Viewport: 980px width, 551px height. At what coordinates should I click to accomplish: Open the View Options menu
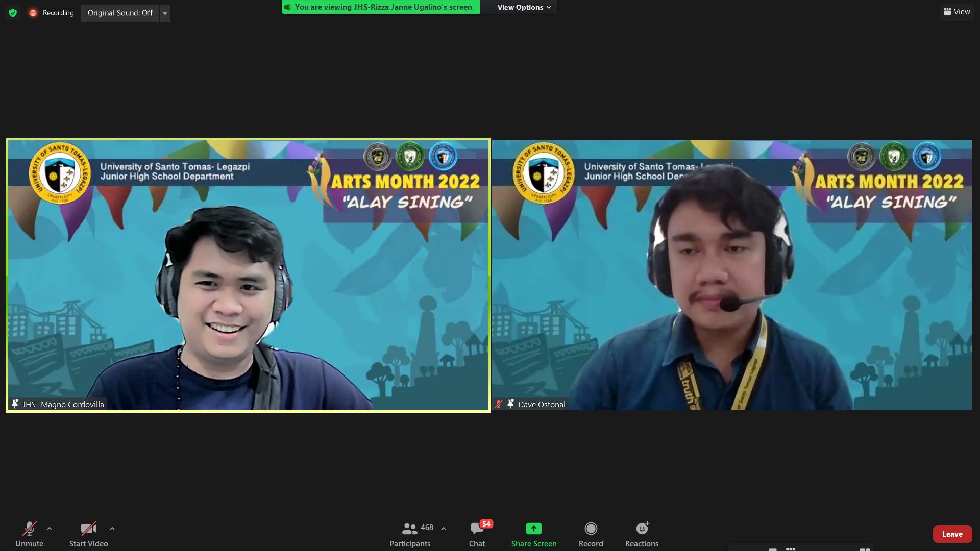pos(524,7)
